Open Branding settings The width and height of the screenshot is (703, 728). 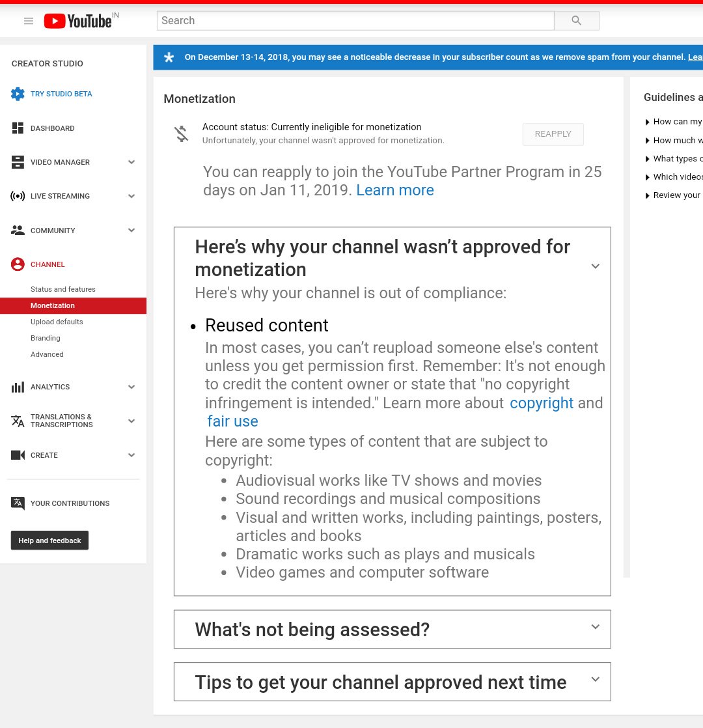coord(46,338)
